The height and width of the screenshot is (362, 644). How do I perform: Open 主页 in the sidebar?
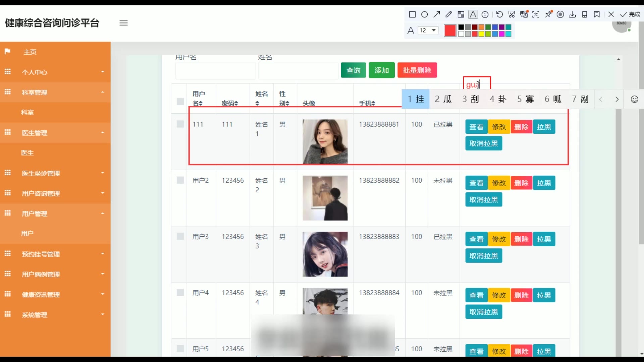[x=55, y=52]
